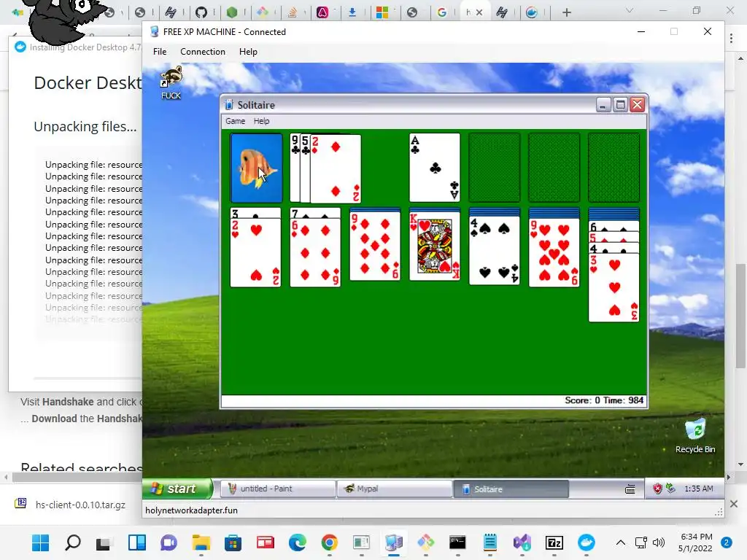Select the 3 of hearts in last column
The width and height of the screenshot is (747, 560).
(614, 287)
